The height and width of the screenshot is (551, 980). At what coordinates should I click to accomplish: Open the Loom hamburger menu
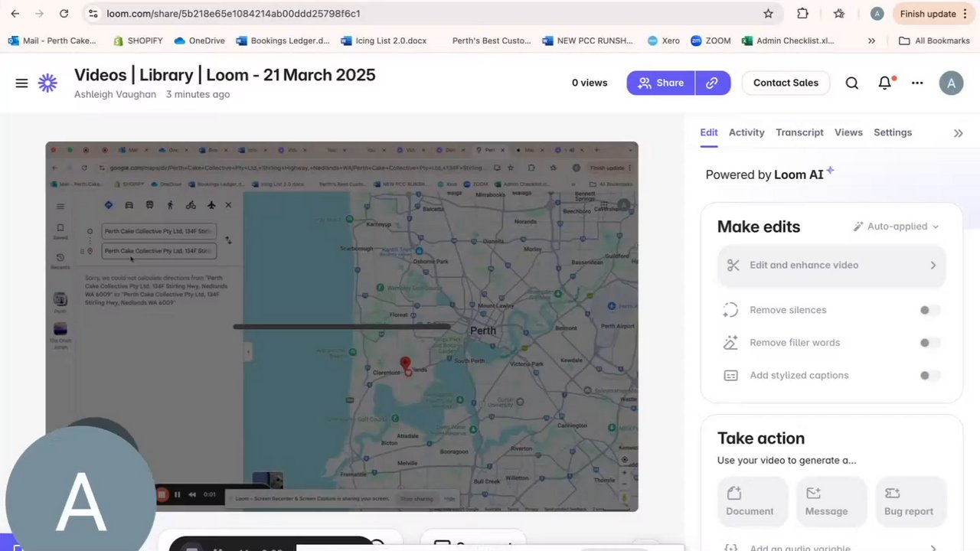tap(21, 83)
